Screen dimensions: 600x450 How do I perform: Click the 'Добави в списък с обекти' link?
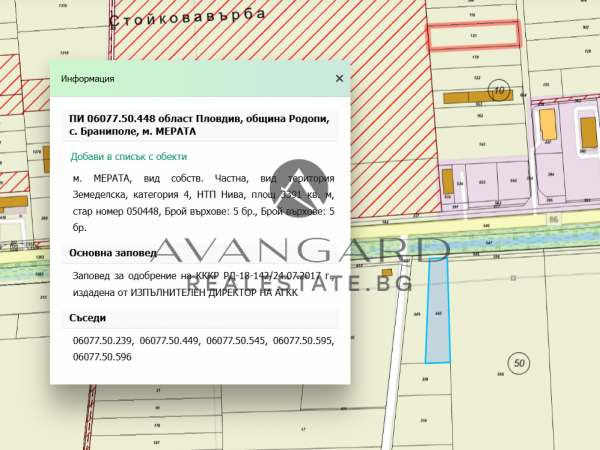click(x=129, y=157)
